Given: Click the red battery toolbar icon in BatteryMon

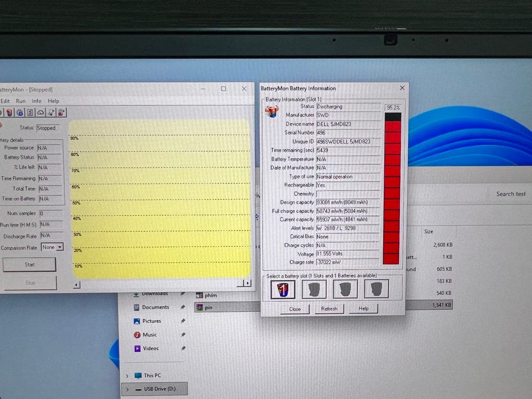Looking at the screenshot, I should click(10, 113).
